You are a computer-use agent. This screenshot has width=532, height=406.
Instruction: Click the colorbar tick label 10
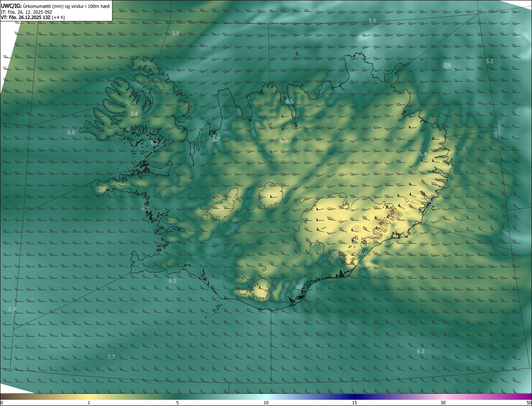tap(266, 403)
